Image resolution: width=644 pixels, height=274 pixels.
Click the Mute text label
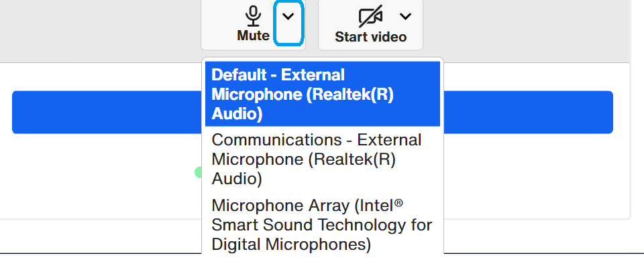click(x=253, y=36)
